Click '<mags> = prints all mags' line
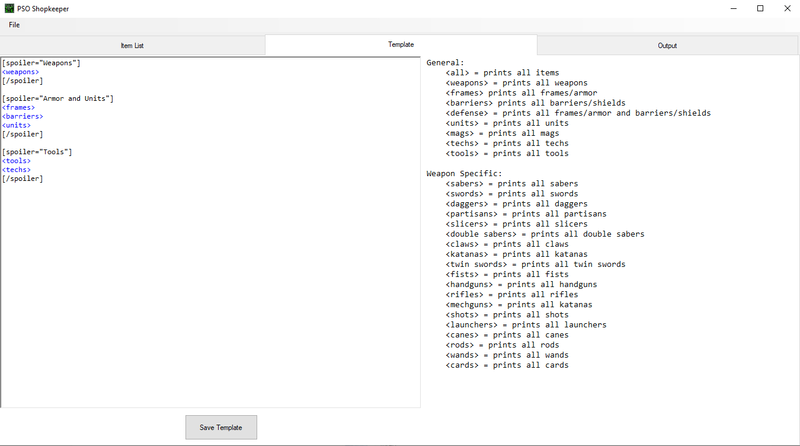This screenshot has width=800, height=446. coord(502,133)
